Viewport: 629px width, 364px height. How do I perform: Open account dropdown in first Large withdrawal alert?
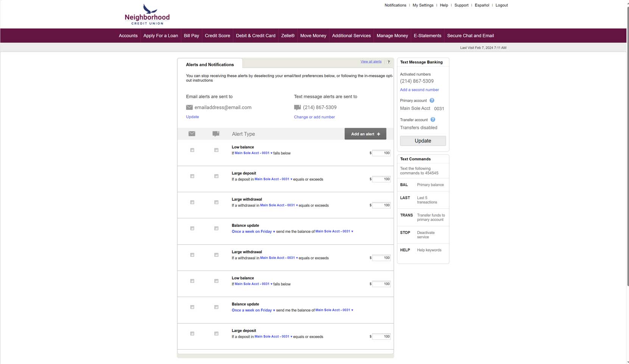pyautogui.click(x=279, y=205)
